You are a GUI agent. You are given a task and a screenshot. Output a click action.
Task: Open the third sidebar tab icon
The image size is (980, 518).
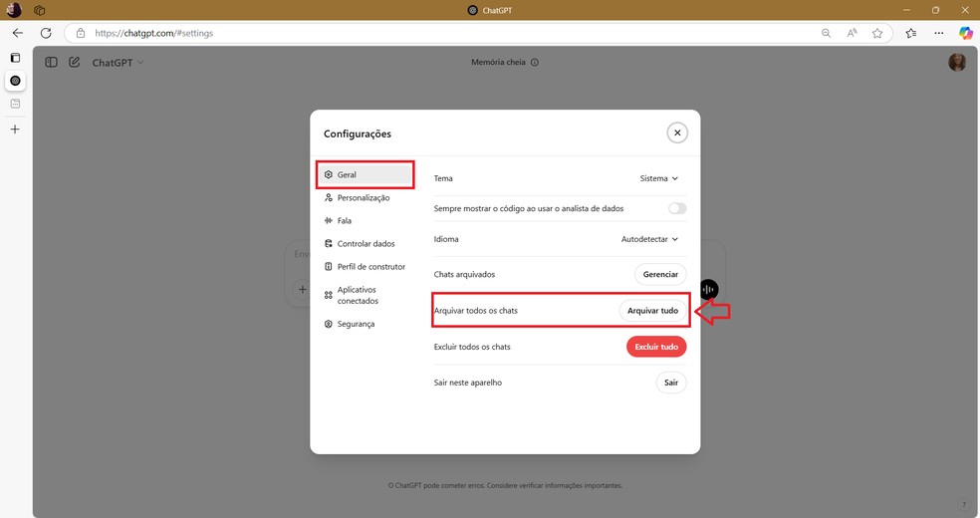pos(15,104)
